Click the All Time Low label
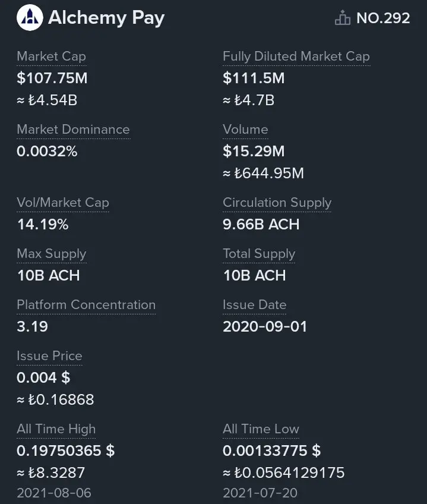 pyautogui.click(x=261, y=429)
